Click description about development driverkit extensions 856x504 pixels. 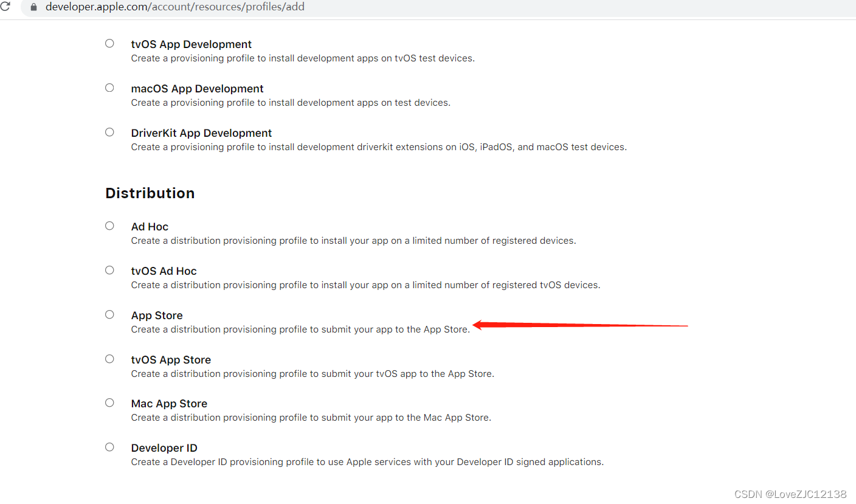[x=379, y=147]
